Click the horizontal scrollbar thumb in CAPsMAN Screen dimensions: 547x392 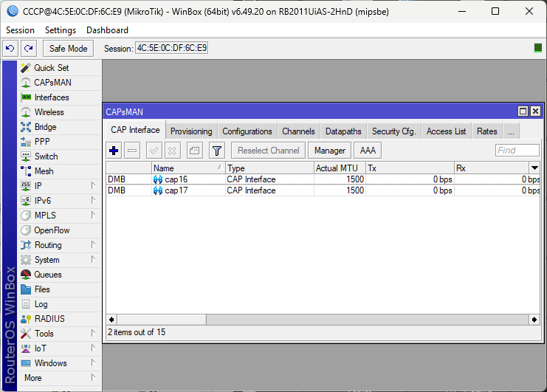(162, 320)
